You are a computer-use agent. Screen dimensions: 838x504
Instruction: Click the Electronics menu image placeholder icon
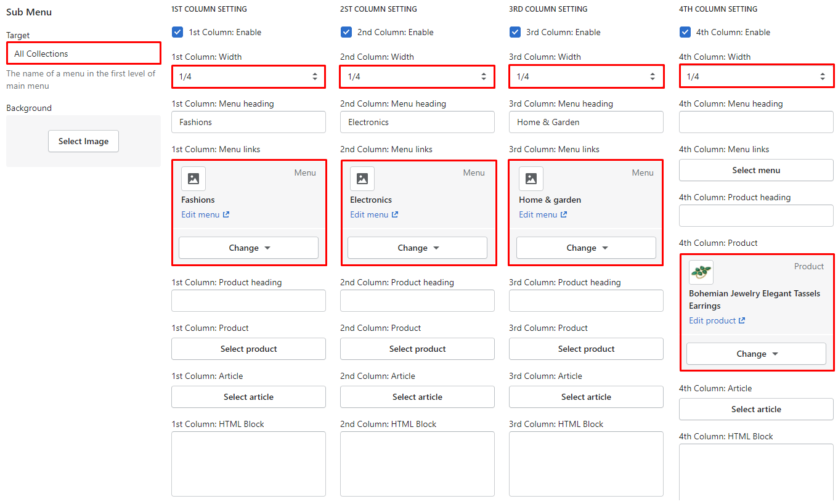(362, 179)
